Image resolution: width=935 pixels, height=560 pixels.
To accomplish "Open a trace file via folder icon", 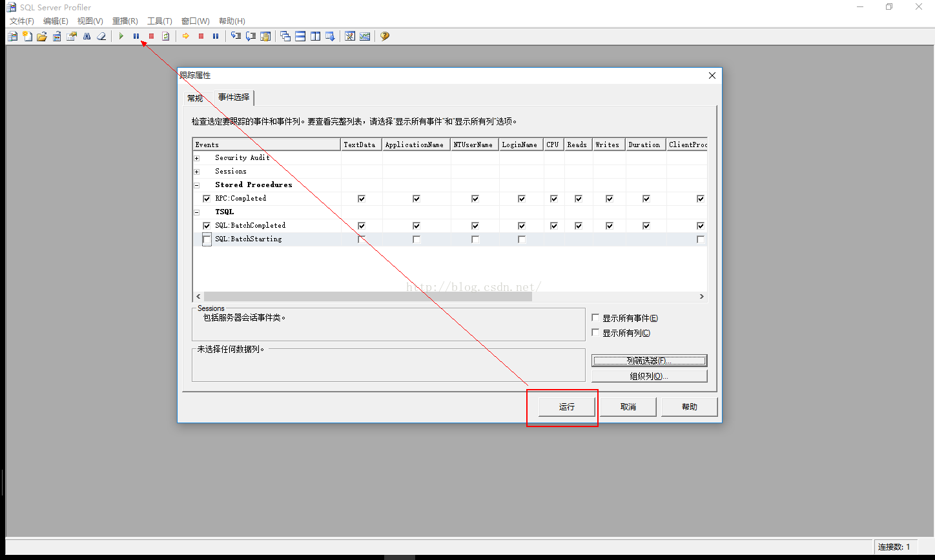I will coord(42,36).
